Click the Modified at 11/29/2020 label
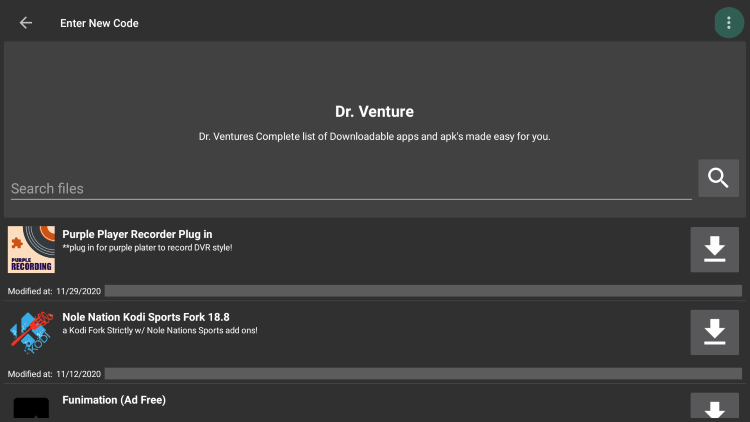 (54, 291)
